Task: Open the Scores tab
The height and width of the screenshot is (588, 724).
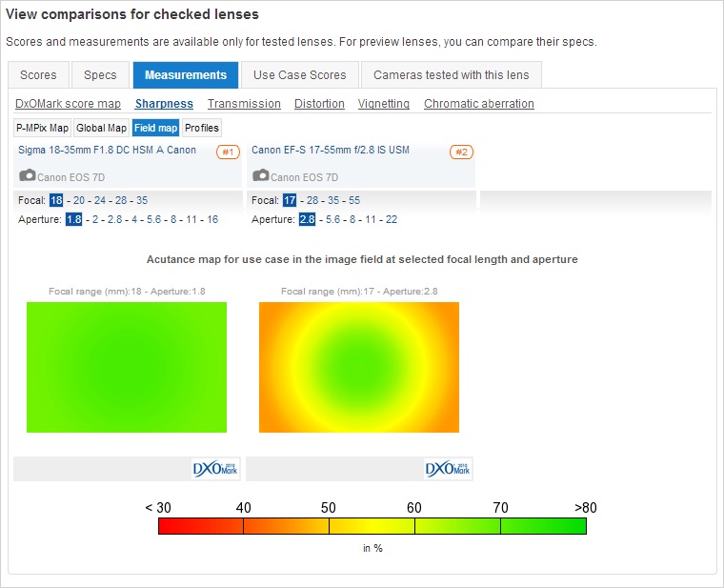Action: (38, 75)
